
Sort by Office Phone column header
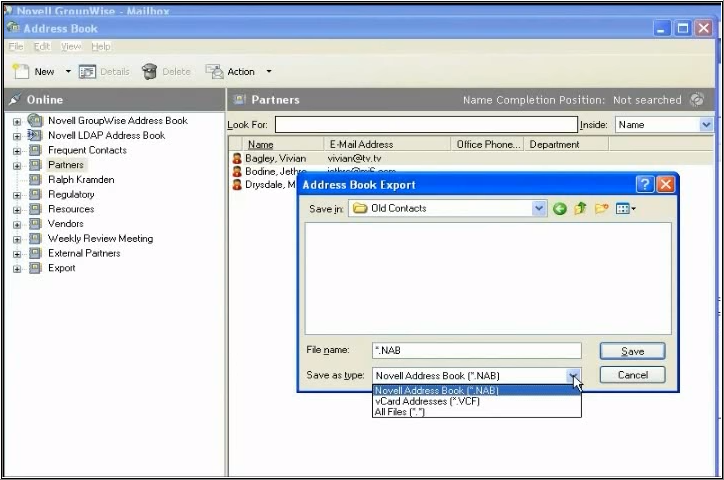point(487,144)
